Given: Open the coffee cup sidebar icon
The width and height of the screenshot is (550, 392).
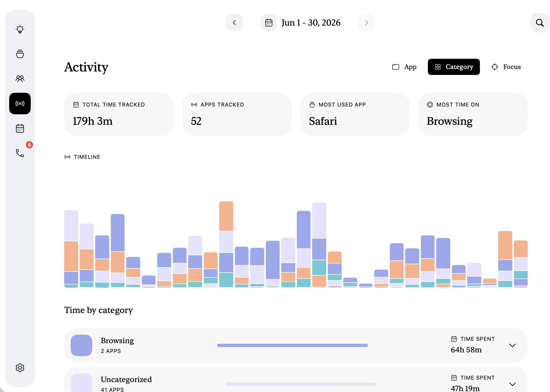Looking at the screenshot, I should point(20,54).
